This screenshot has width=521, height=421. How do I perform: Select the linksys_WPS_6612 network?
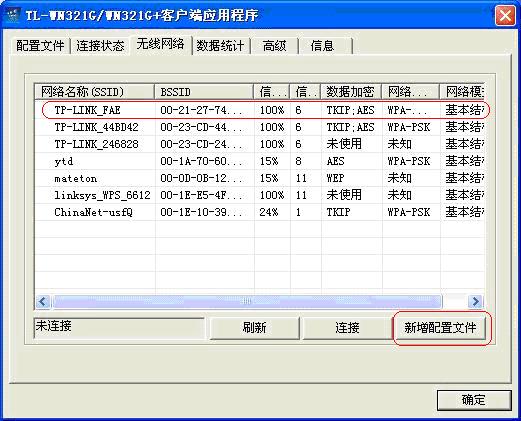pyautogui.click(x=260, y=195)
